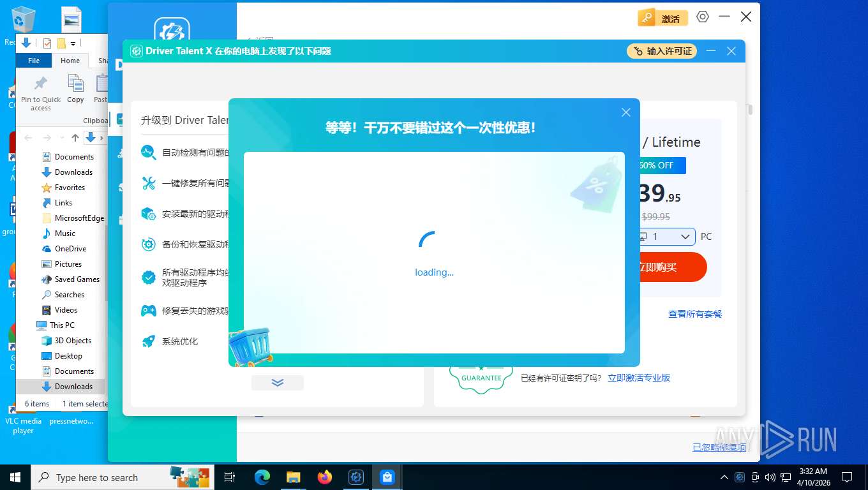Screen dimensions: 868x490
Task: Click the Driver Talent taskbar icon
Action: [356, 477]
